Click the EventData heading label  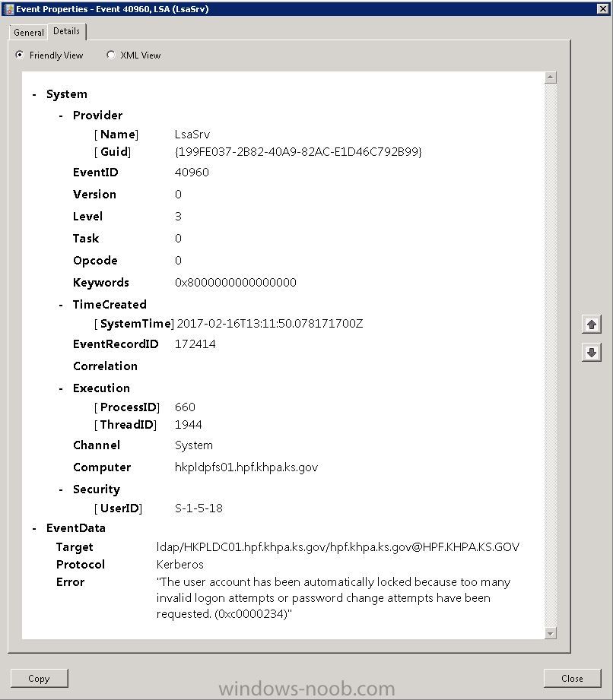[76, 528]
